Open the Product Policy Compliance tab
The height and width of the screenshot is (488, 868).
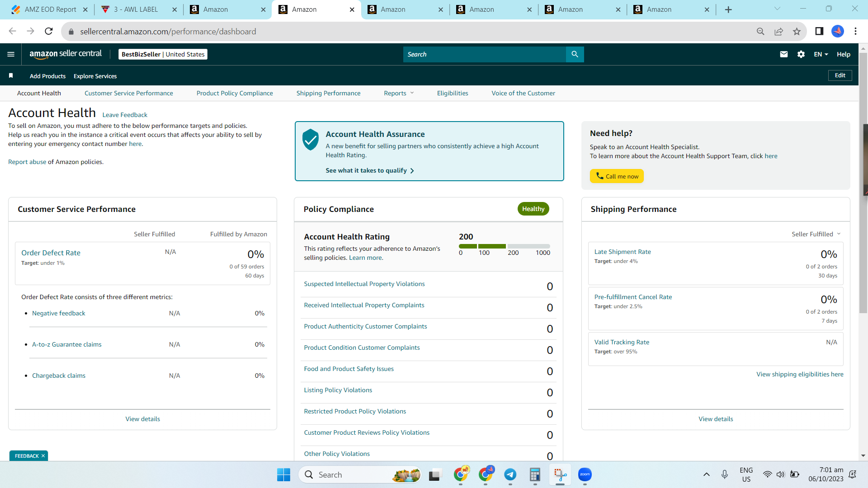[235, 93]
